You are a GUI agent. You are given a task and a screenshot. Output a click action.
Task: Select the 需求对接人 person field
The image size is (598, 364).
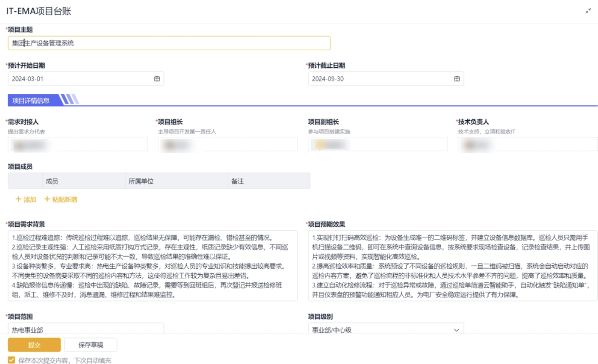point(78,145)
